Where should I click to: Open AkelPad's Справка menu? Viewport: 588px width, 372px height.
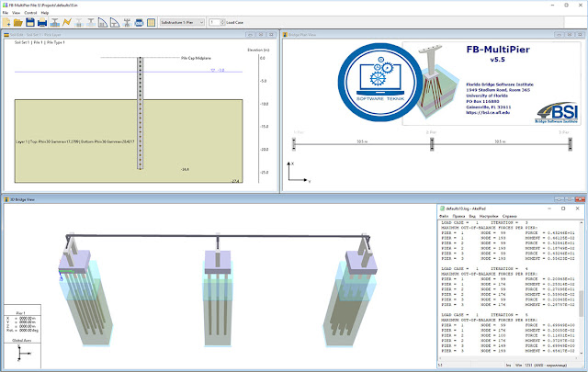(x=509, y=217)
